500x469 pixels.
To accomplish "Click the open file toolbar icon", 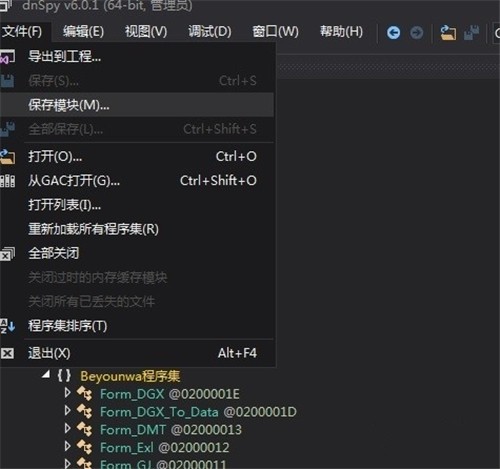I will point(448,33).
